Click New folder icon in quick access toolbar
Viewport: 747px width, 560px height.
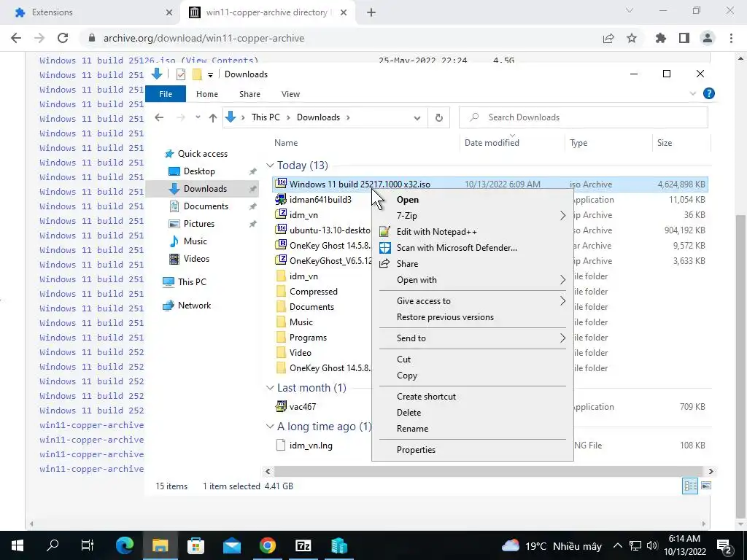[197, 74]
